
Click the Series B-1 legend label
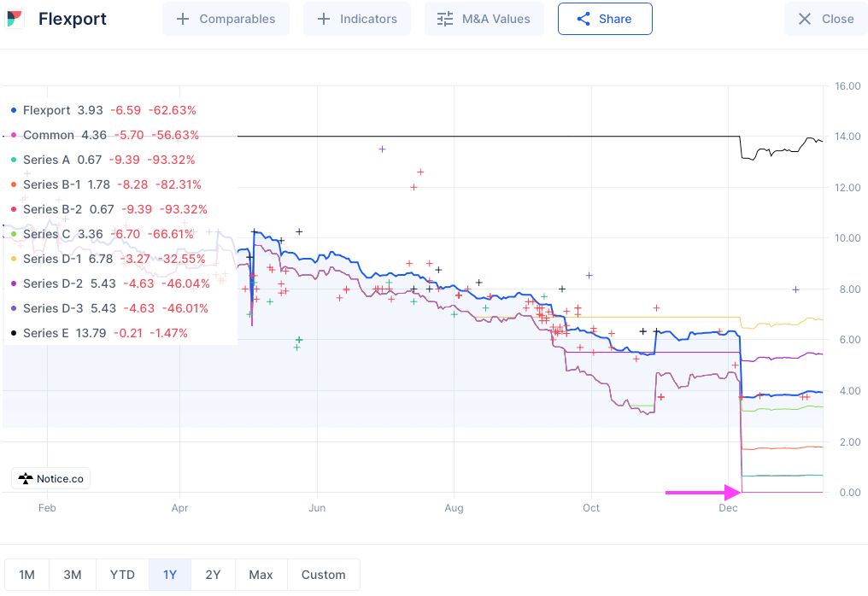point(51,184)
